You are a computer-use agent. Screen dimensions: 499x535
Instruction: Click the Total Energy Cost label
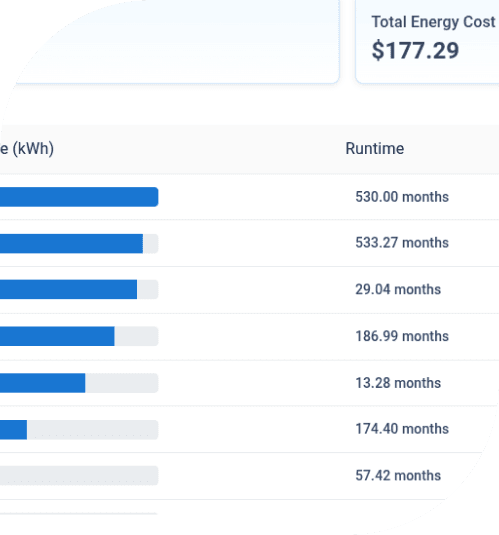click(x=433, y=22)
